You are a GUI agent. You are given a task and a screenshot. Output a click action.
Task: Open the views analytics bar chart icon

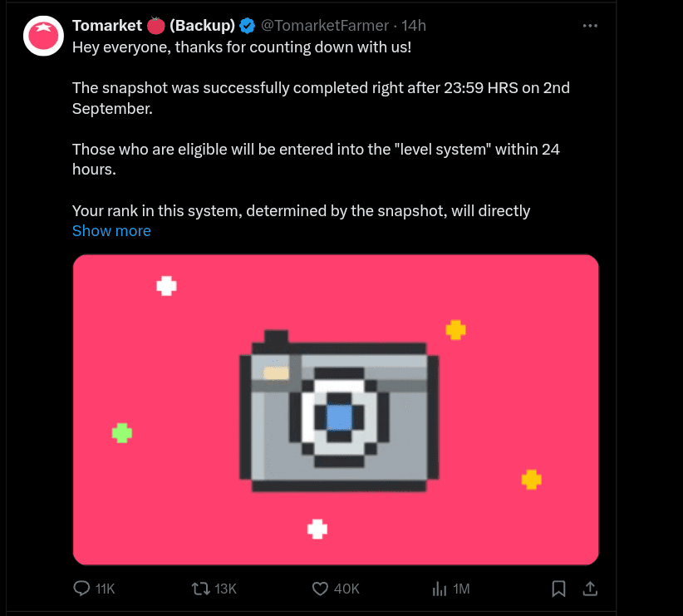(440, 589)
